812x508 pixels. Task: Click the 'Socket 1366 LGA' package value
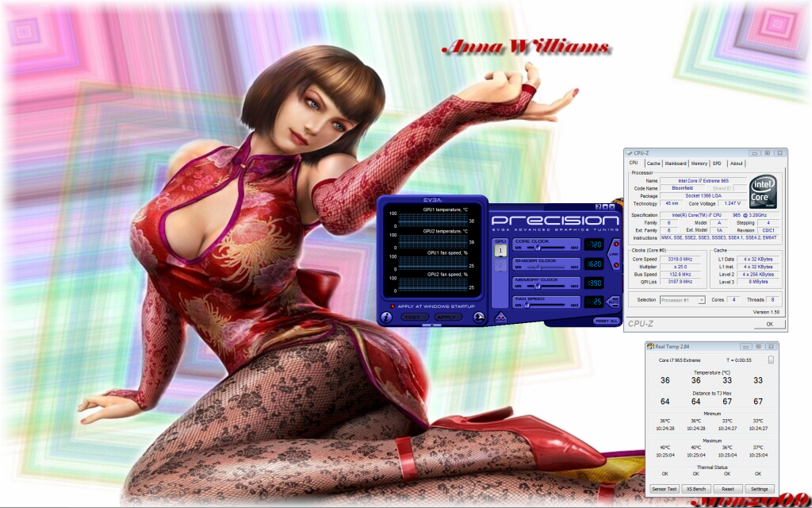(703, 196)
